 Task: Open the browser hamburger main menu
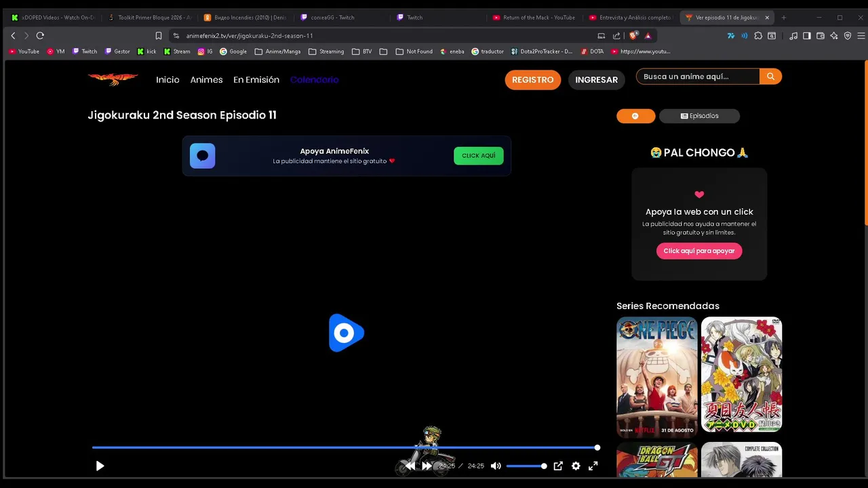coord(861,36)
